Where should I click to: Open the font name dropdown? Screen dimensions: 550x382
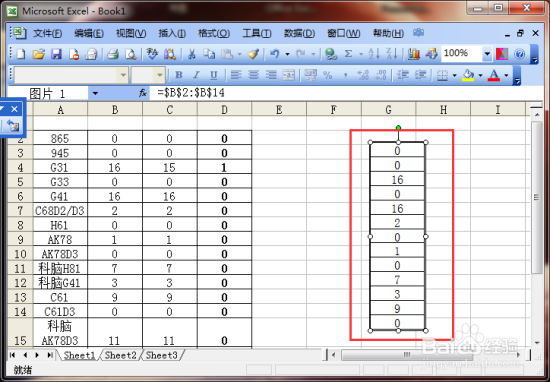click(x=123, y=75)
